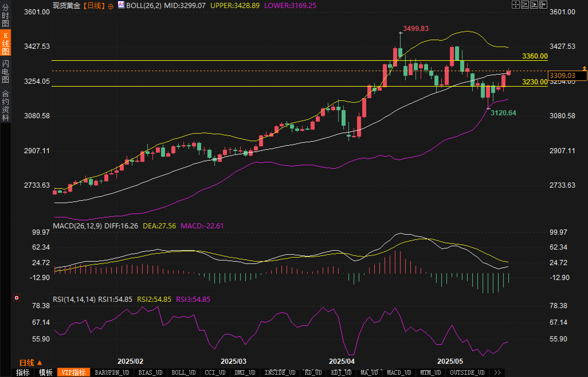Image resolution: width=588 pixels, height=377 pixels.
Task: Click the axis-with-bar chart icon at top right
Action: tap(525, 5)
